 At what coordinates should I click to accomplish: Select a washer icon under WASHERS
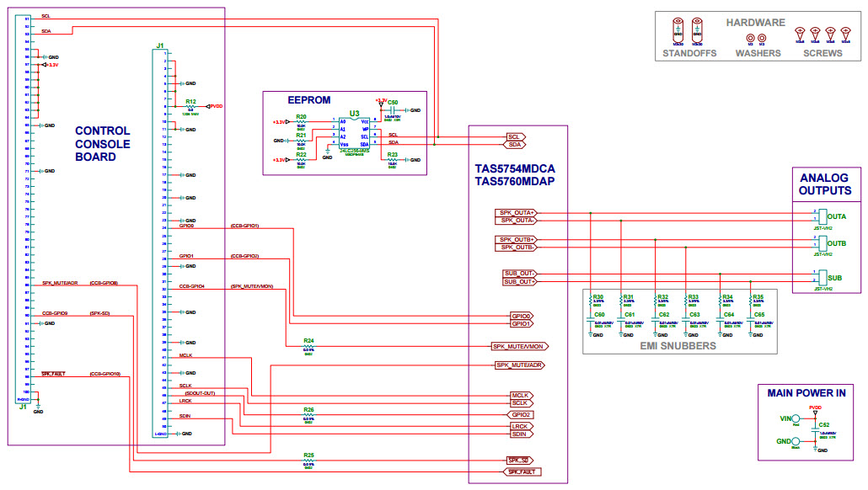coord(751,38)
